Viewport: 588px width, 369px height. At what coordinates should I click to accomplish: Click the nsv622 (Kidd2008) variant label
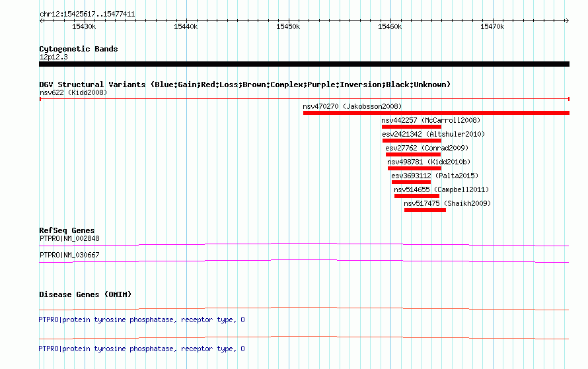coord(73,92)
